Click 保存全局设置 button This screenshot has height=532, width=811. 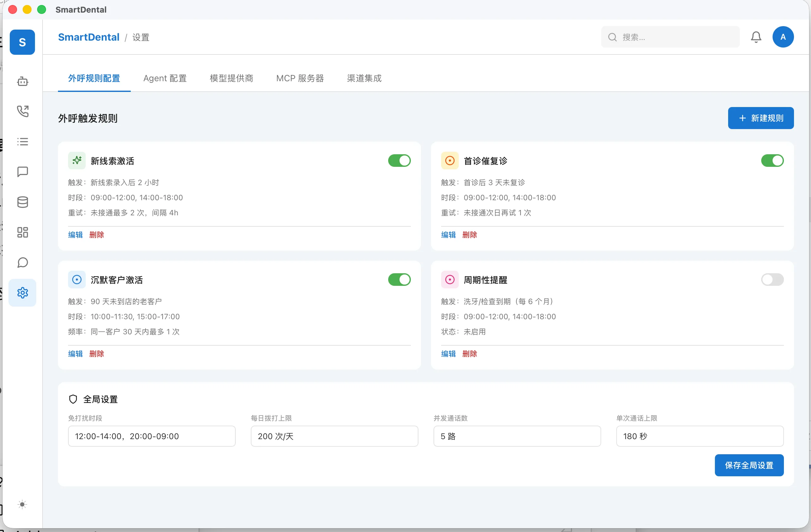tap(749, 465)
